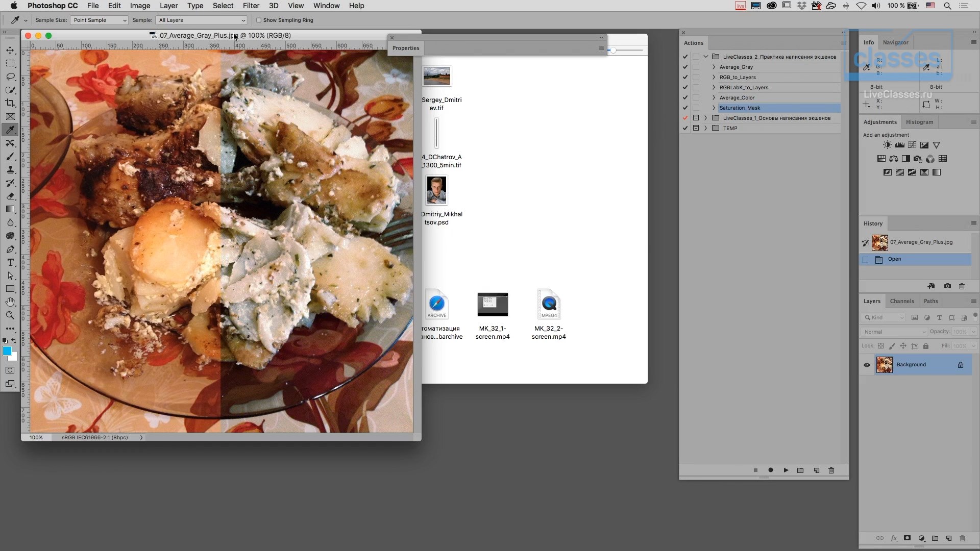Adjust Finder icon size slider
Viewport: 980px width, 551px height.
click(x=613, y=51)
